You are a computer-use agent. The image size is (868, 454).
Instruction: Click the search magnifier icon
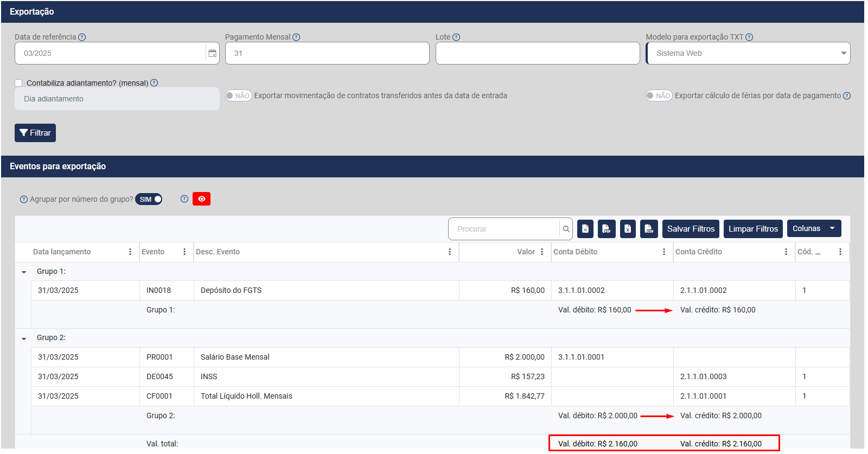[566, 229]
